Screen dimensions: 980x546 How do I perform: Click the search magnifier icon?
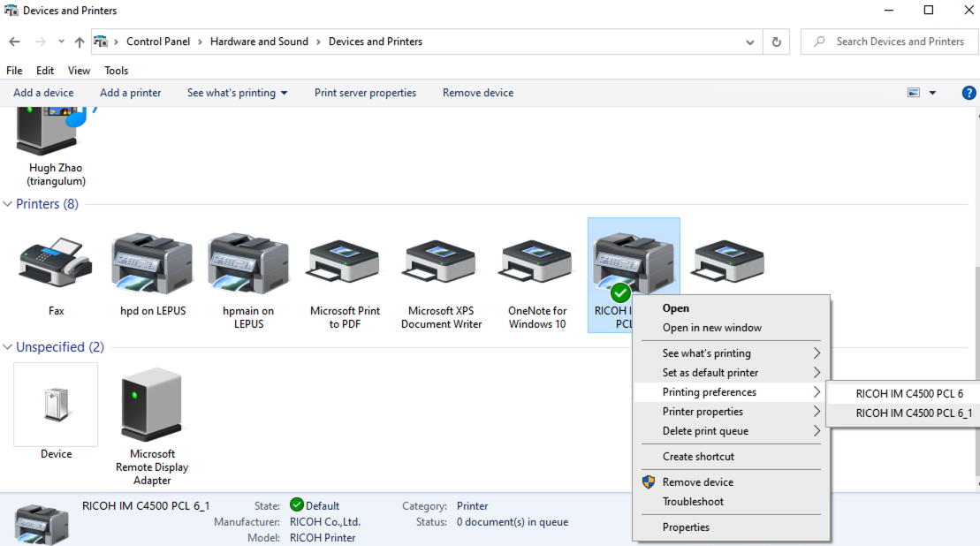(819, 42)
